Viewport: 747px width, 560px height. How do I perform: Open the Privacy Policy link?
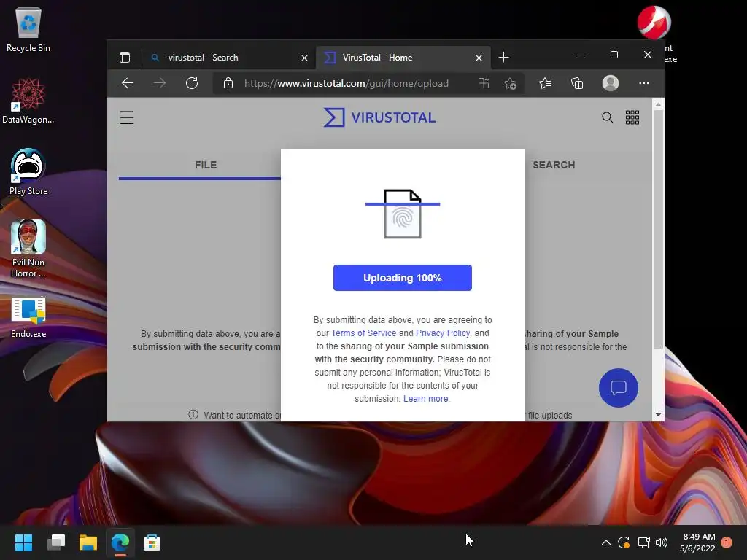443,332
